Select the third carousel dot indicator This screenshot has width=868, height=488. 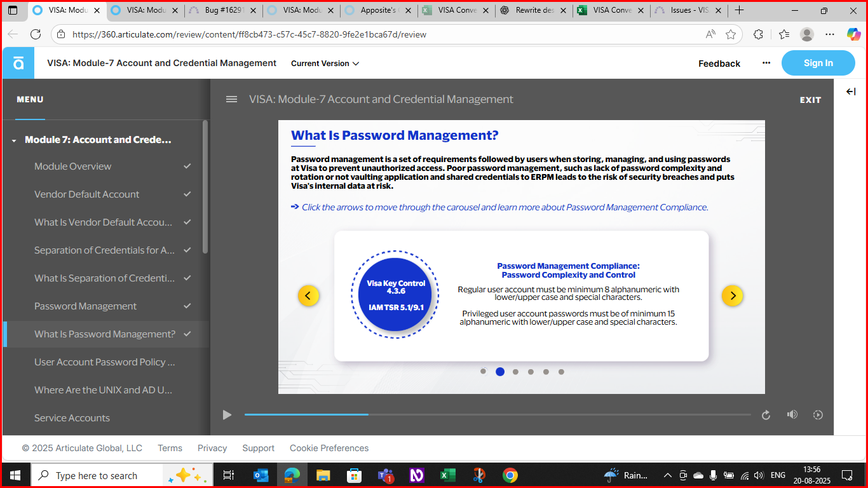point(515,372)
